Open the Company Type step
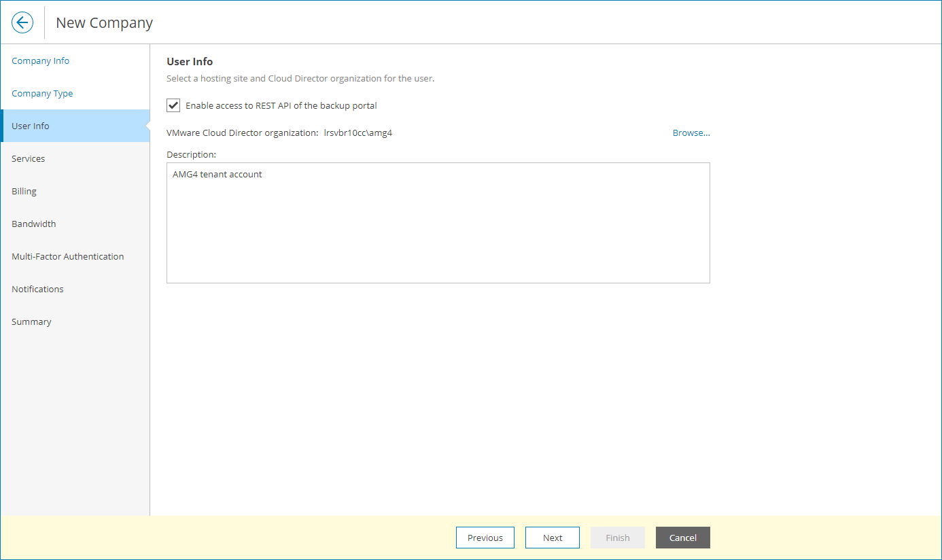This screenshot has height=560, width=942. pos(42,93)
